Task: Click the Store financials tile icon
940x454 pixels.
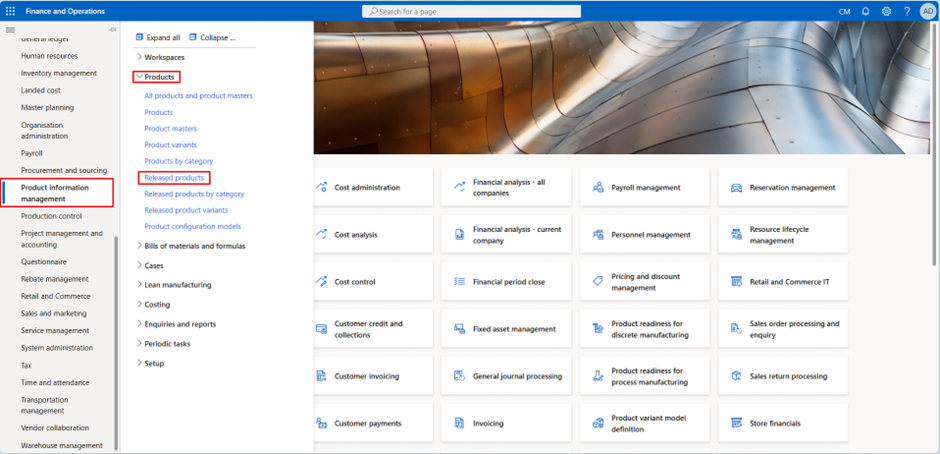Action: pos(736,423)
